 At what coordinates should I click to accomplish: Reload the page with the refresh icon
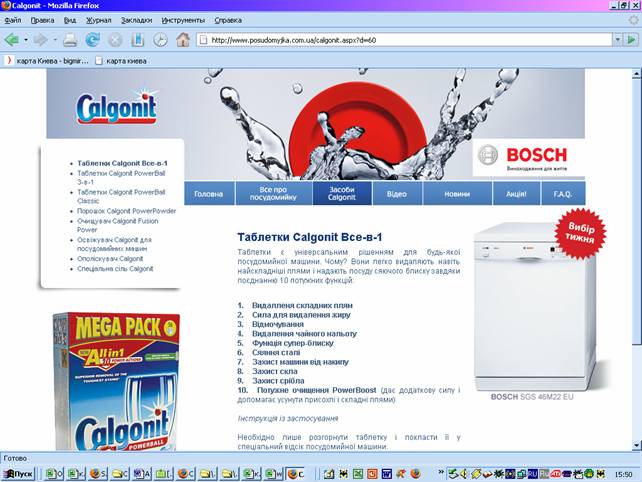[93, 40]
